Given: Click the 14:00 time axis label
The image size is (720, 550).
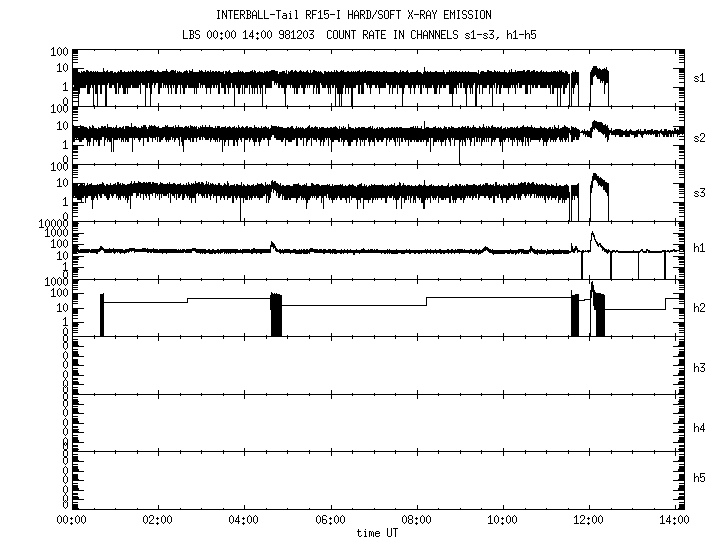Looking at the screenshot, I should click(x=674, y=520).
